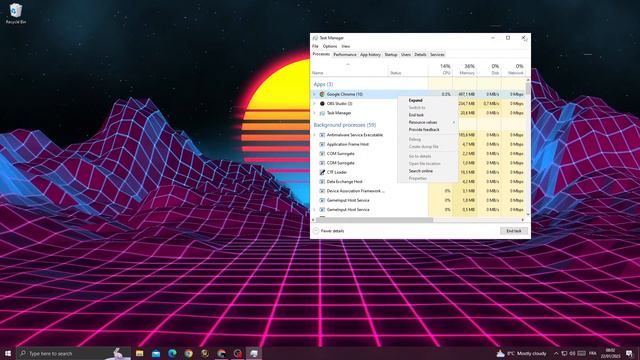Click the Data Exchange Host icon
Image resolution: width=640 pixels, height=360 pixels.
pos(322,182)
